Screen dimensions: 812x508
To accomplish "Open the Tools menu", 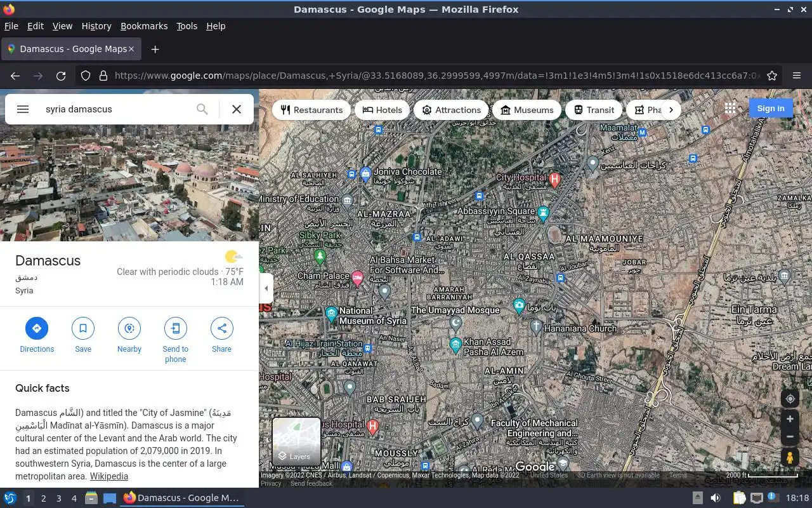I will point(187,26).
